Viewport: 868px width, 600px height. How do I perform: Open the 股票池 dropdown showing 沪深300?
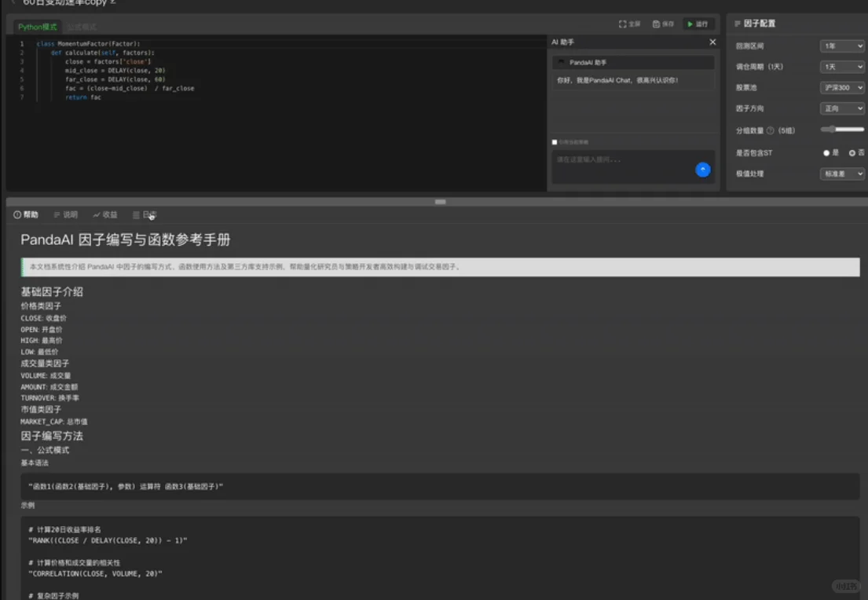tap(841, 87)
